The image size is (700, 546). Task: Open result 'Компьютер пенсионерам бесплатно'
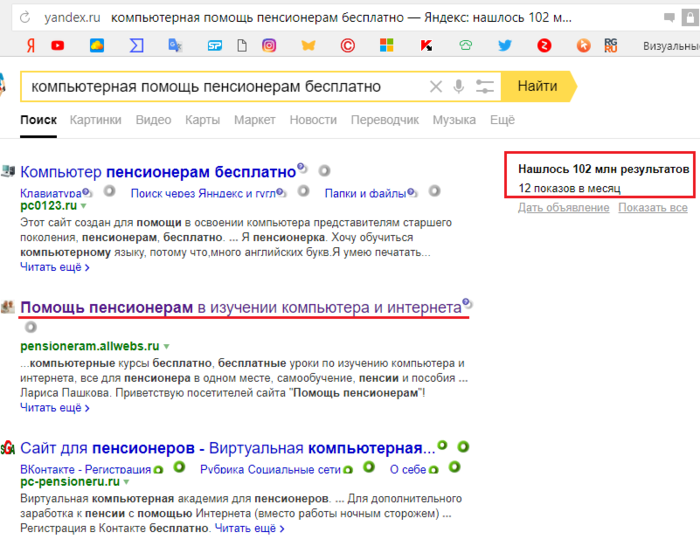coord(158,172)
